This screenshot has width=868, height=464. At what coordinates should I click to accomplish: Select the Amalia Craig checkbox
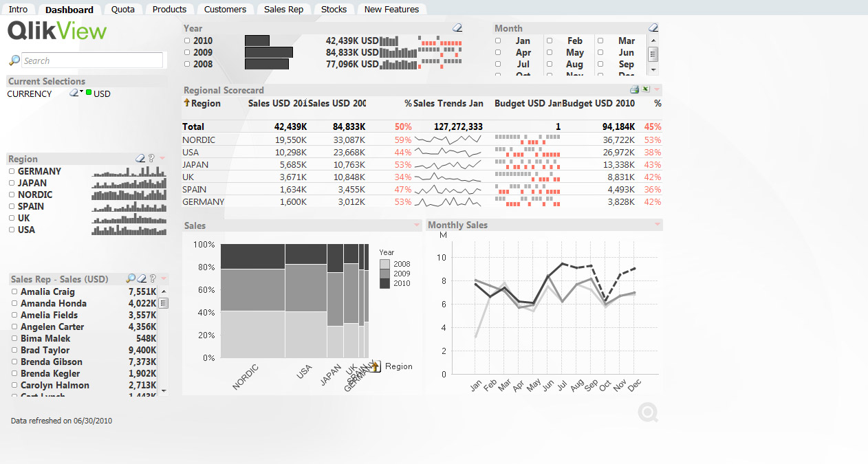14,291
